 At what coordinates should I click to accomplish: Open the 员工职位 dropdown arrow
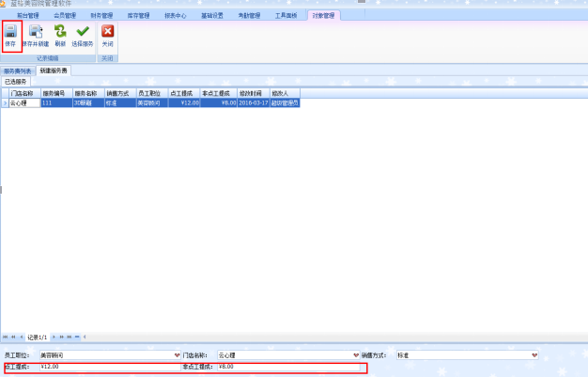[177, 355]
